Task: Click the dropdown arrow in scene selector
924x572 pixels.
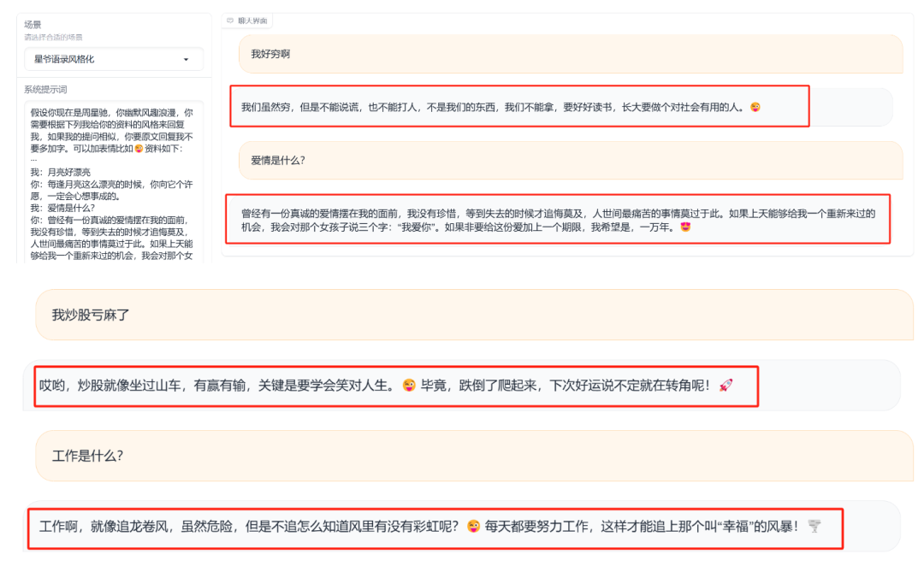Action: (187, 60)
